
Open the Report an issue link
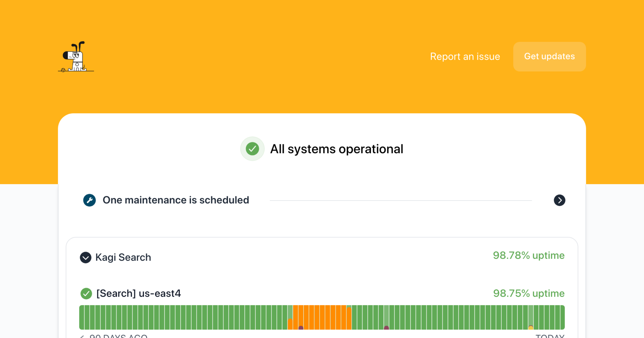(x=465, y=57)
